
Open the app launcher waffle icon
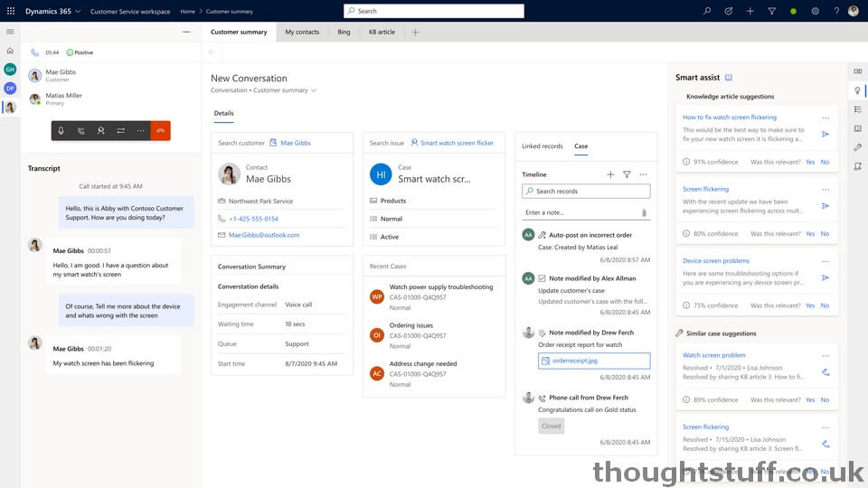coord(11,11)
